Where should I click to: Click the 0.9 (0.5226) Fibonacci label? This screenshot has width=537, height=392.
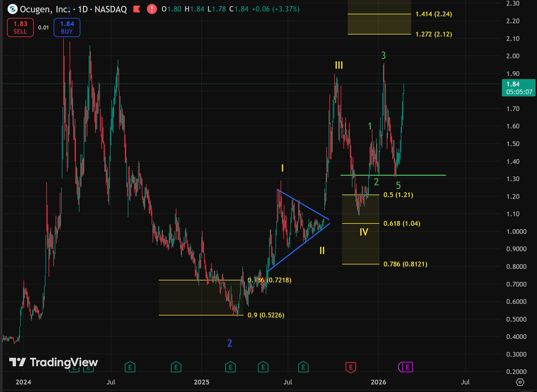pos(266,315)
